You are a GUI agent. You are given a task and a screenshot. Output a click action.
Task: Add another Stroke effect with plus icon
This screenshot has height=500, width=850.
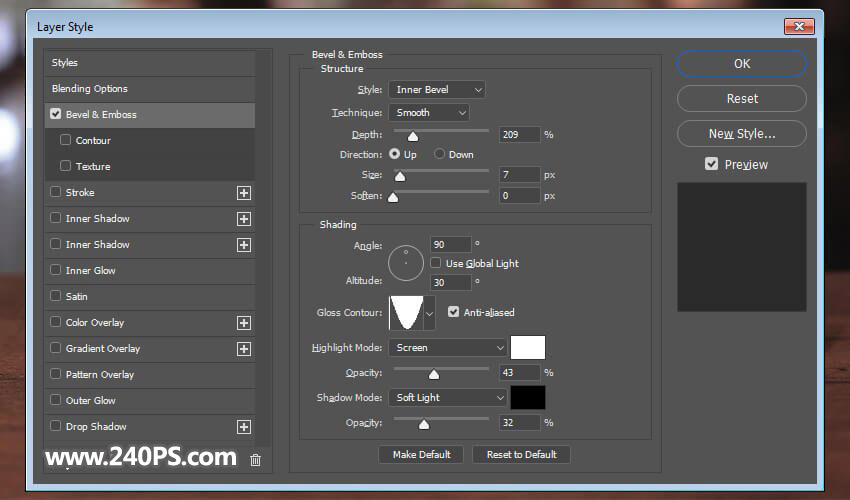coord(244,193)
